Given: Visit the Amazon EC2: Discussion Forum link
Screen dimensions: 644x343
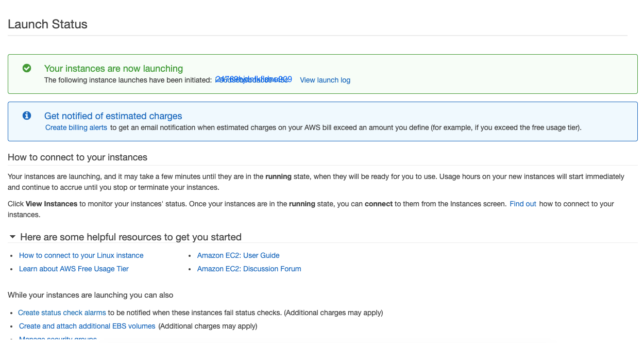Looking at the screenshot, I should (249, 269).
